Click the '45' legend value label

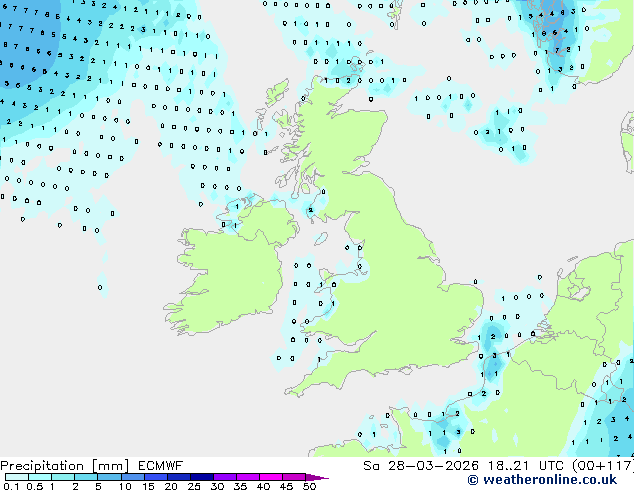tap(286, 486)
